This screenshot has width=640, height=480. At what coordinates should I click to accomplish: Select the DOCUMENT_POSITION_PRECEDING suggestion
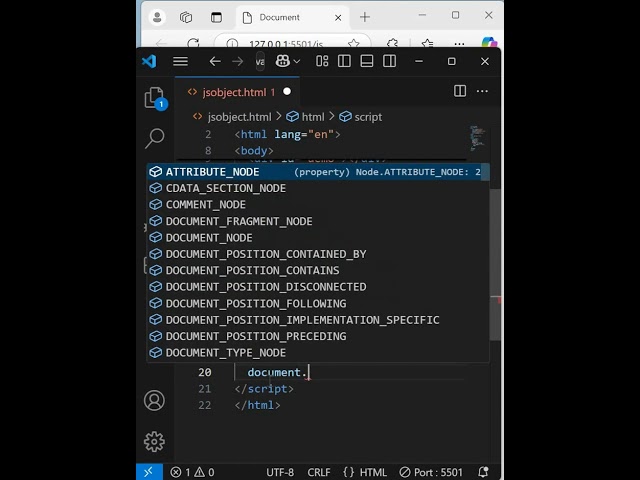[318, 336]
